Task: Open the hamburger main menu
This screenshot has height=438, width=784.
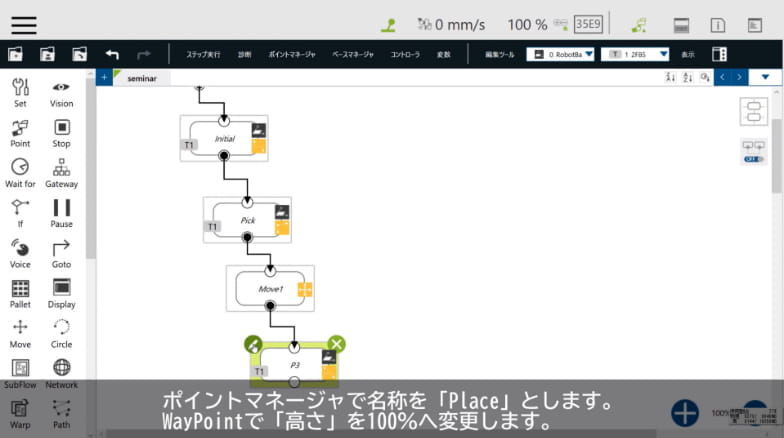Action: (x=24, y=25)
